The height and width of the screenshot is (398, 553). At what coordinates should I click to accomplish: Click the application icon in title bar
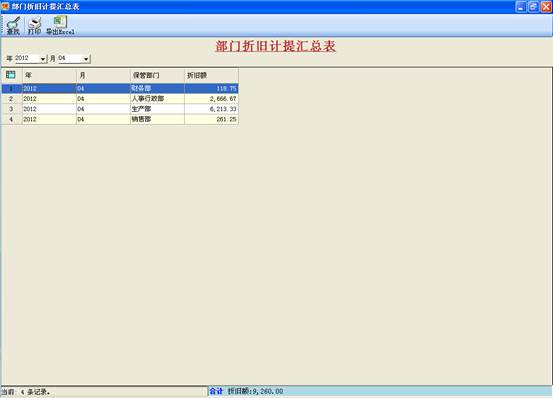[5, 6]
